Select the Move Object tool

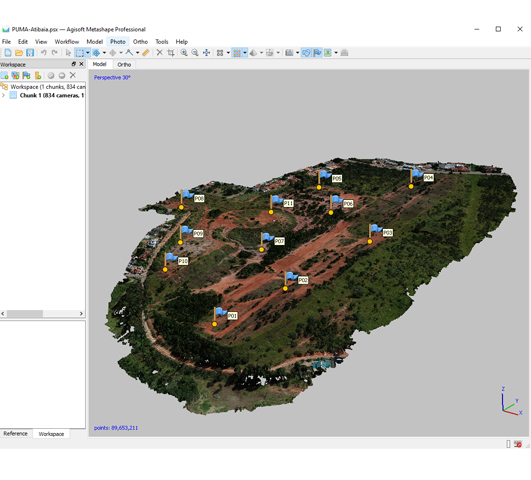(x=113, y=53)
